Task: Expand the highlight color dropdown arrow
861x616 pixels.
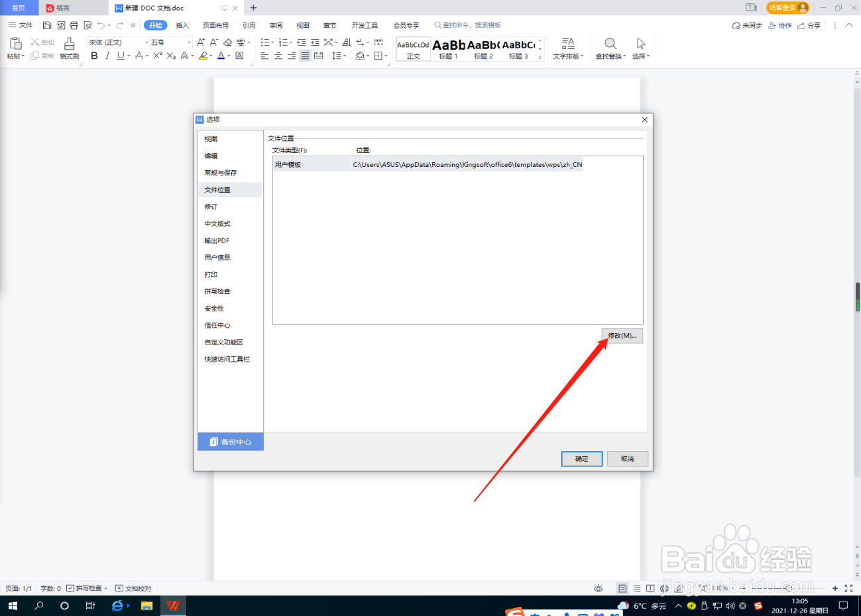Action: [x=211, y=56]
